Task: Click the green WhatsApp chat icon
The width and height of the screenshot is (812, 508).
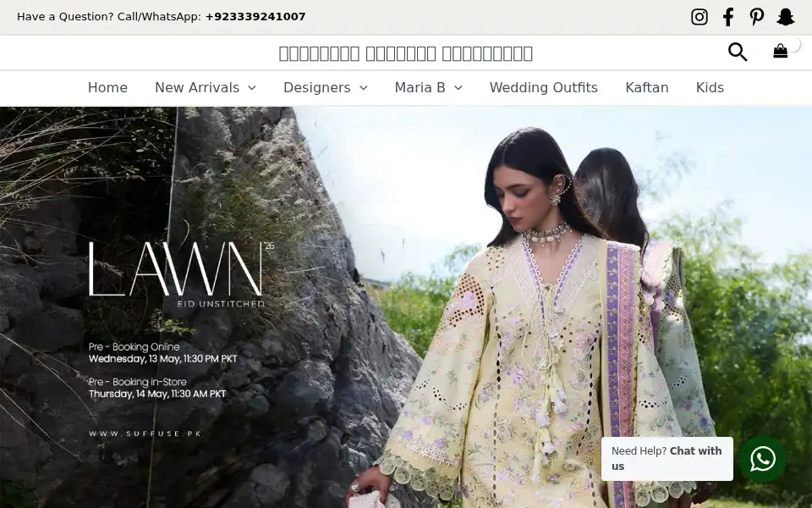Action: [x=763, y=459]
